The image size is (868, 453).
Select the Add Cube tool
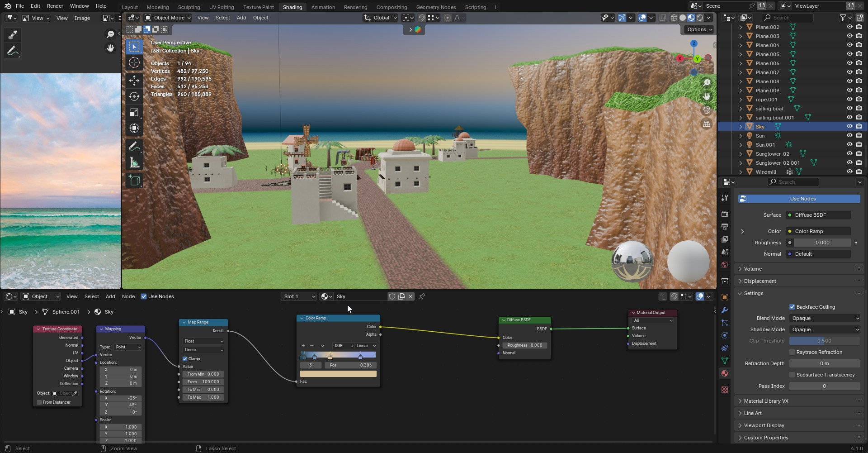pyautogui.click(x=134, y=181)
